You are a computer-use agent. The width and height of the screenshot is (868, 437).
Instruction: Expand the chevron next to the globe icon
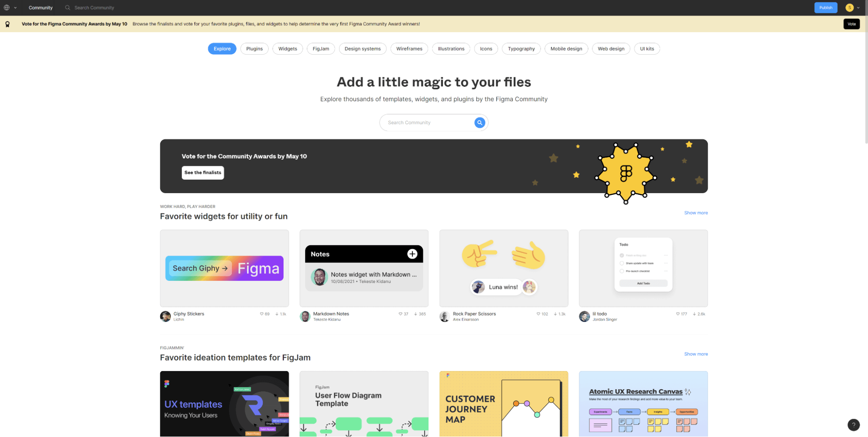tap(15, 8)
